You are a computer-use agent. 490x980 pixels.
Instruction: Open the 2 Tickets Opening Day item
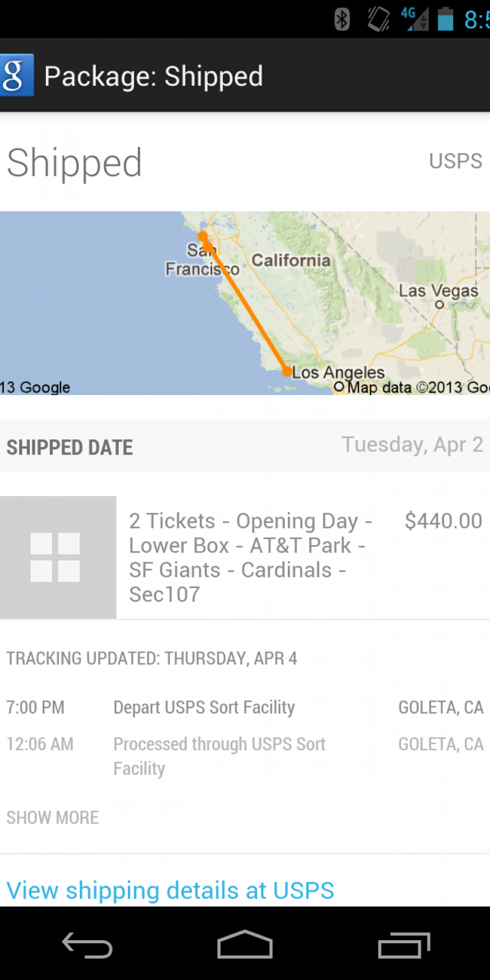coord(251,557)
